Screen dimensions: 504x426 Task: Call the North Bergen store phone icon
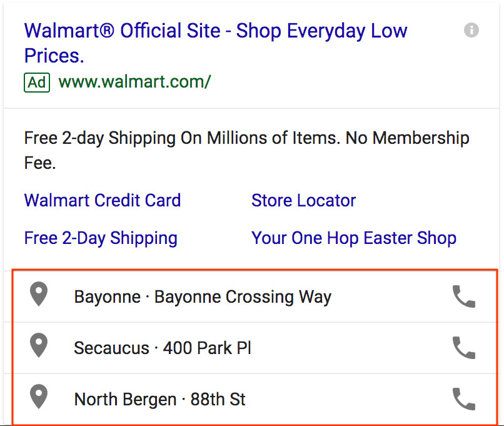click(464, 399)
